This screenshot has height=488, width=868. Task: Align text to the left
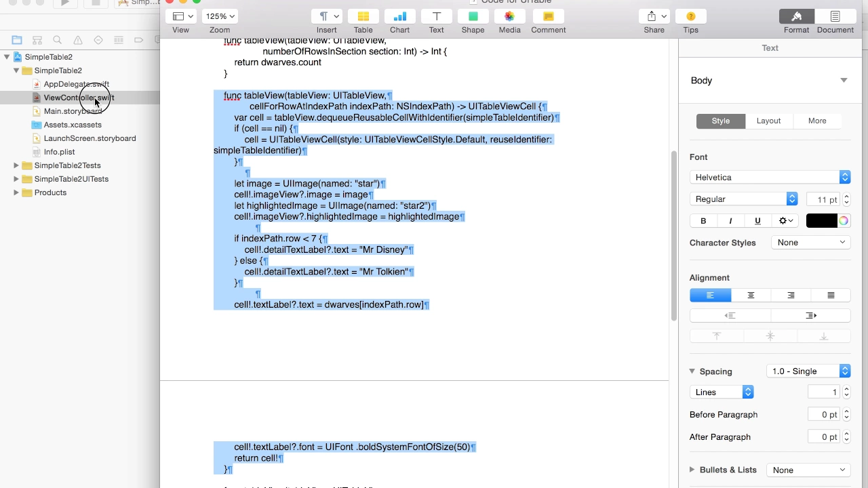click(x=710, y=296)
